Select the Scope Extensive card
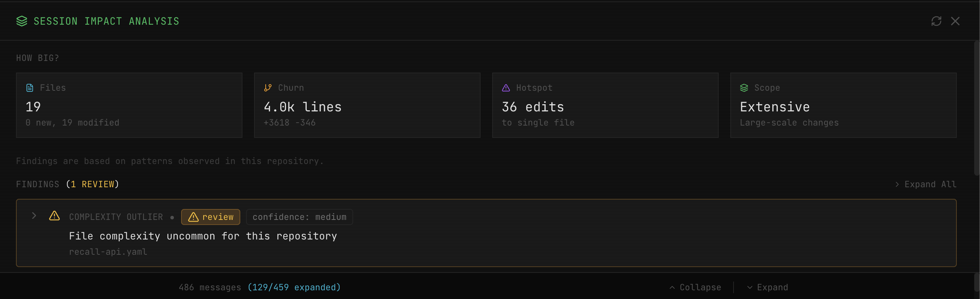 (843, 105)
